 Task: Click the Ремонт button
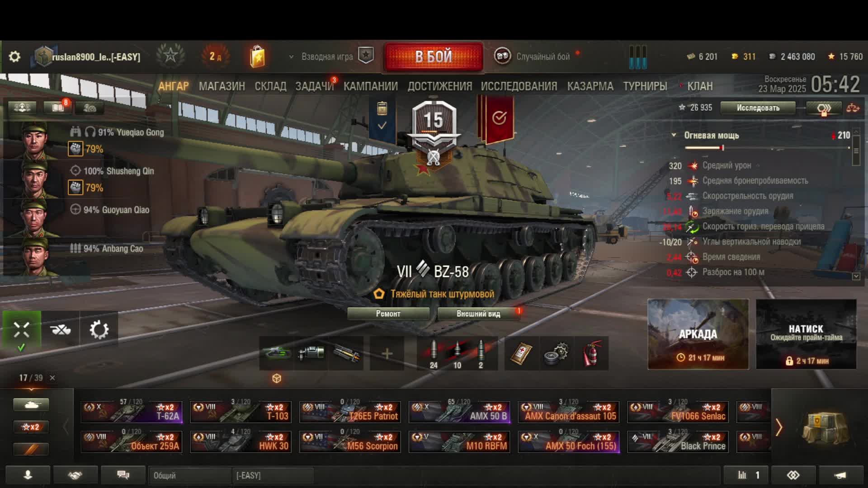point(388,314)
